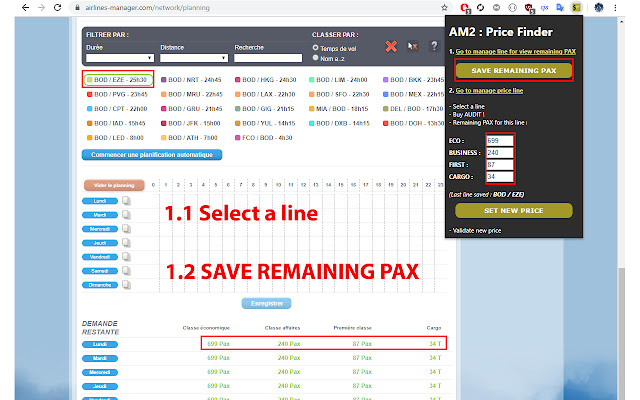Click Commencer une planification automatique button
640x400 pixels.
pos(152,155)
